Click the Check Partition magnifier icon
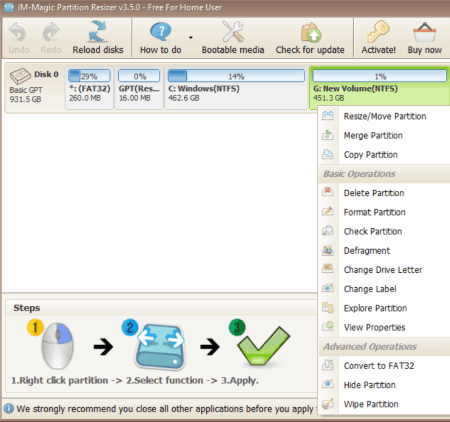 [x=328, y=231]
